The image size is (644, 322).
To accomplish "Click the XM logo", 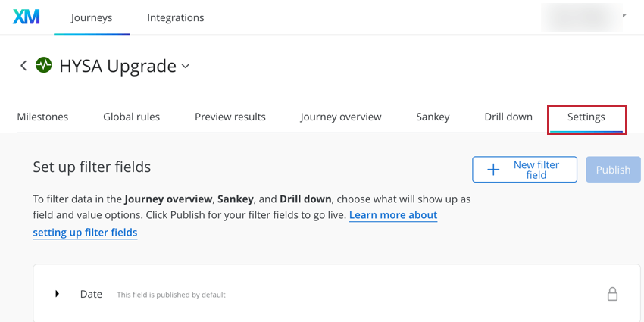I will point(27,17).
